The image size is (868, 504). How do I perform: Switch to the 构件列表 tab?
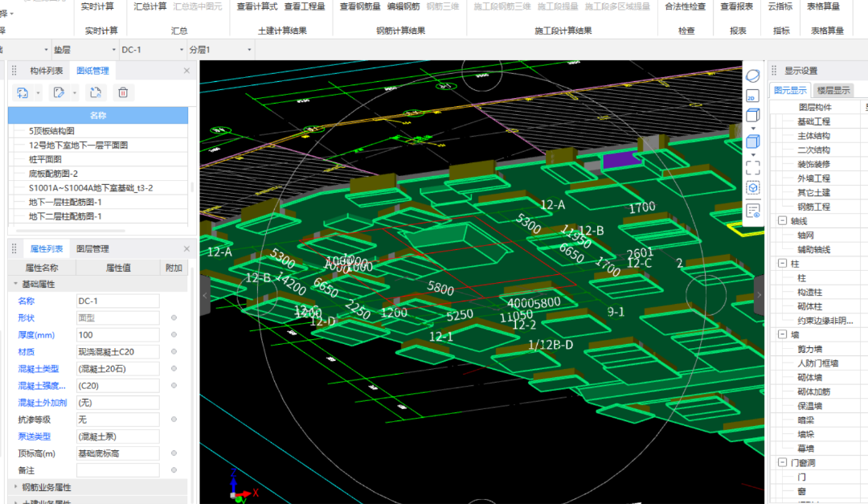46,71
